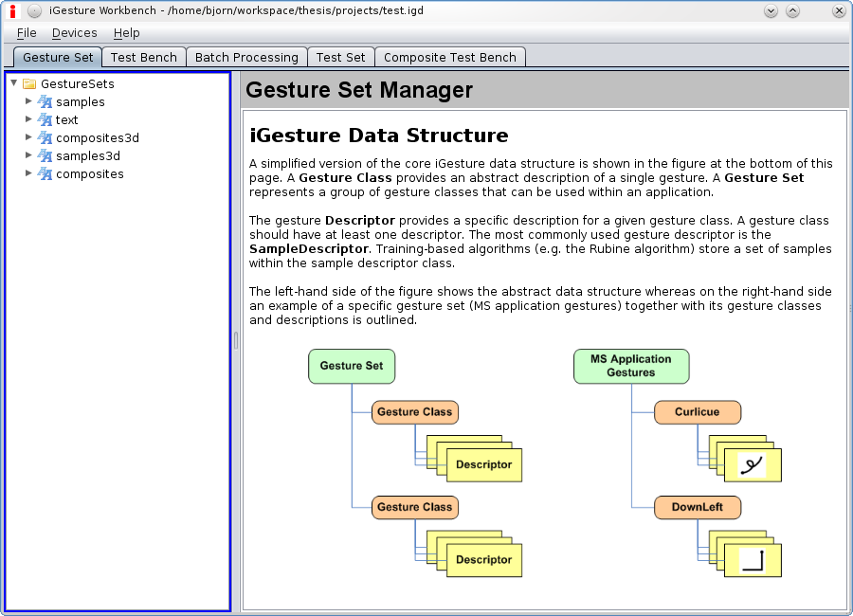Collapse the GestureSets root node
853x616 pixels.
pyautogui.click(x=13, y=83)
